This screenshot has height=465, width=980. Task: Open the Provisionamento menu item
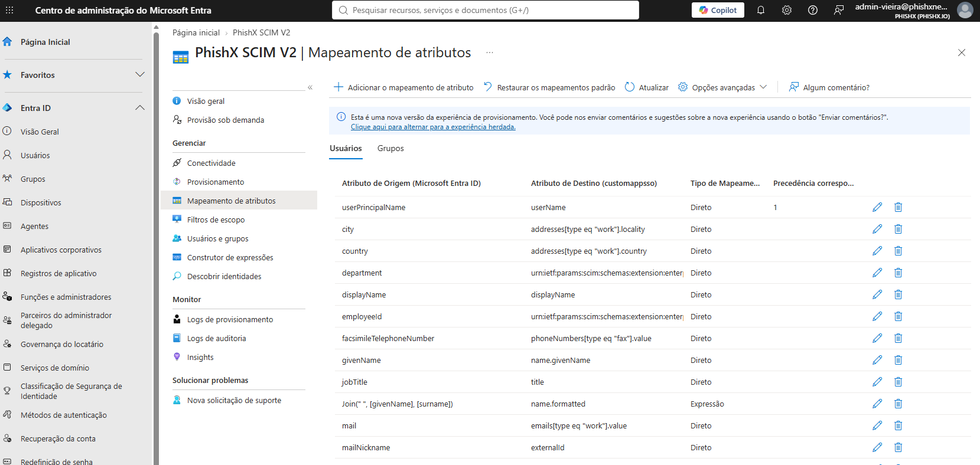[216, 182]
